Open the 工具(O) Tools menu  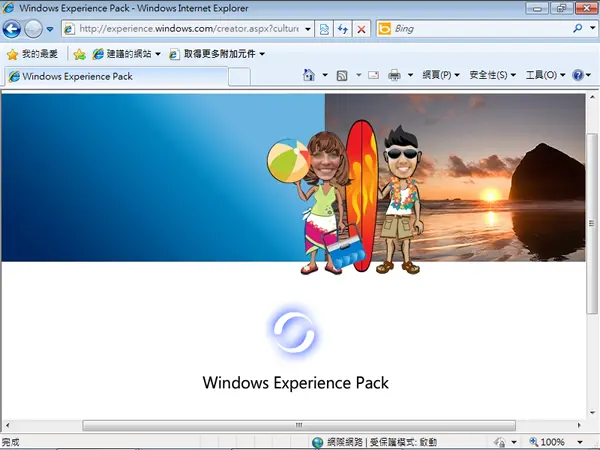click(545, 75)
